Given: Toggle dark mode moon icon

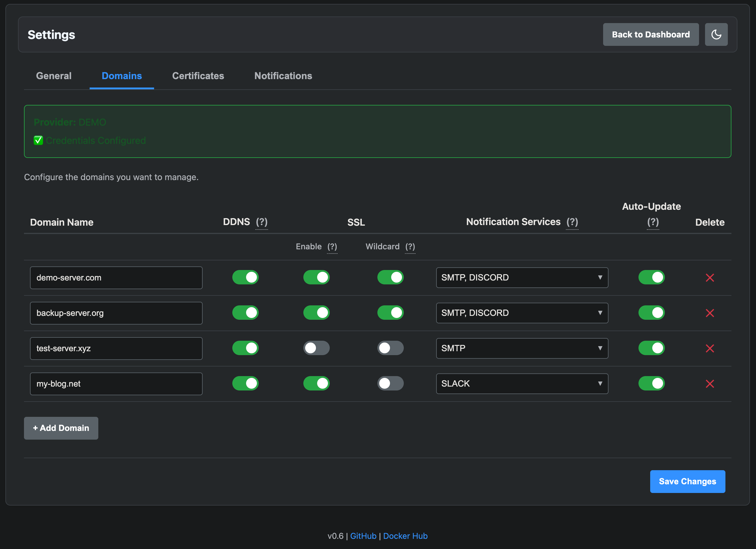Looking at the screenshot, I should coord(716,34).
